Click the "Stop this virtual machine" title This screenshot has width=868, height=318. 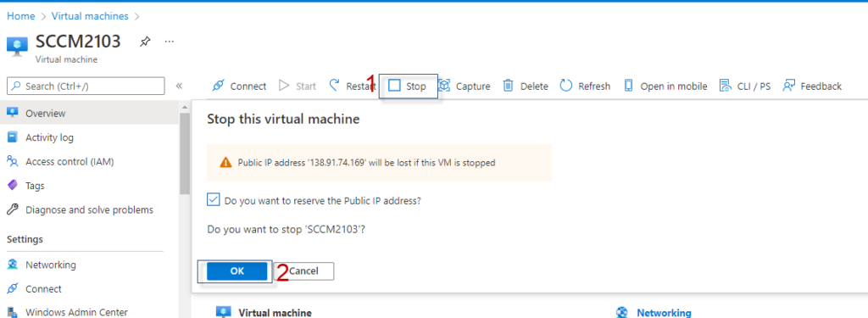point(283,119)
